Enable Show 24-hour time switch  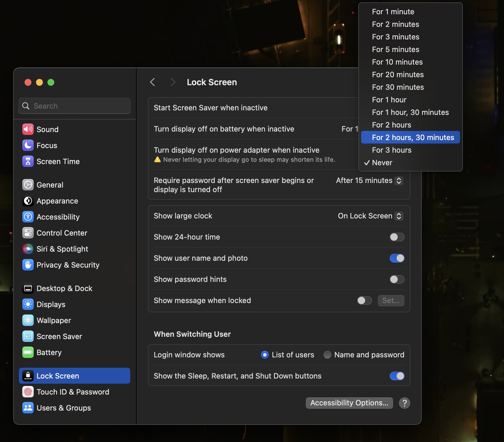tap(397, 237)
